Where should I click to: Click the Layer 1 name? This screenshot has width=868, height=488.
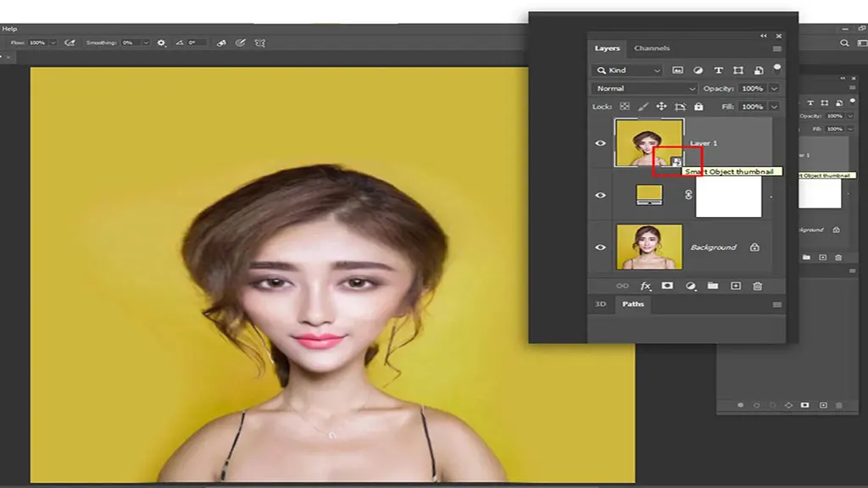704,143
